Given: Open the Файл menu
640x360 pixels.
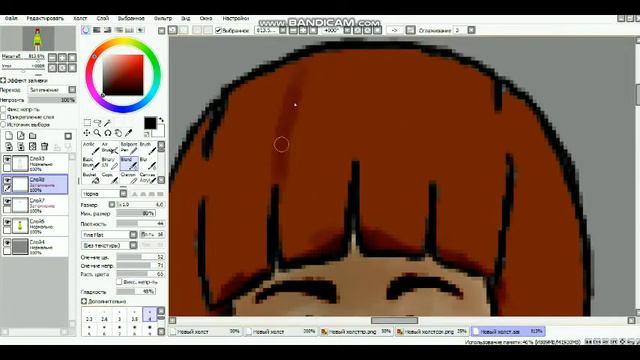Looking at the screenshot, I should (x=11, y=18).
